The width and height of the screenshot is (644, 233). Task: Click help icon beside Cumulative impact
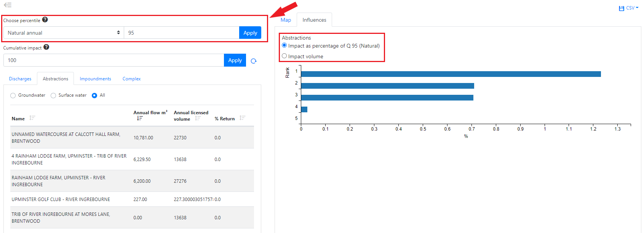46,47
